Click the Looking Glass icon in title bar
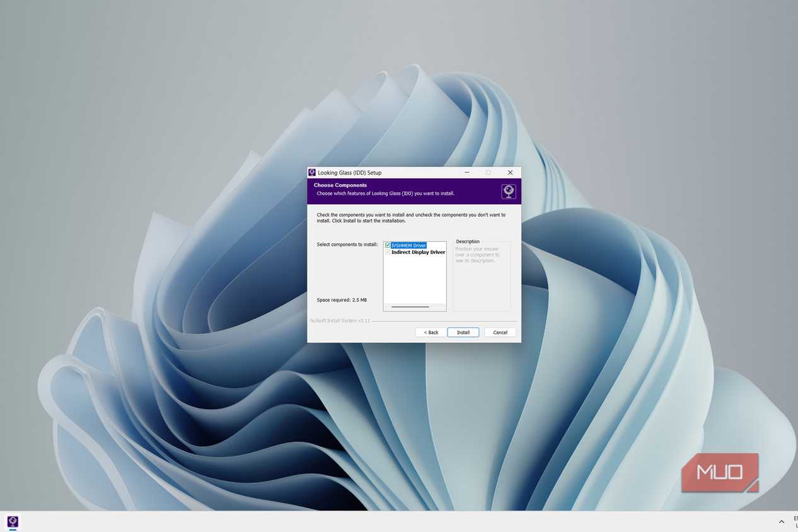This screenshot has width=798, height=532. [312, 172]
